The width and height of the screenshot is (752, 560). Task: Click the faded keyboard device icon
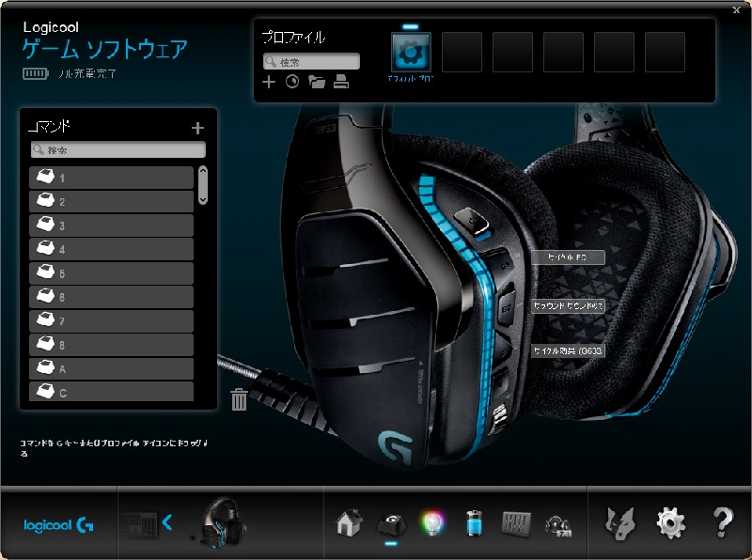click(x=139, y=524)
